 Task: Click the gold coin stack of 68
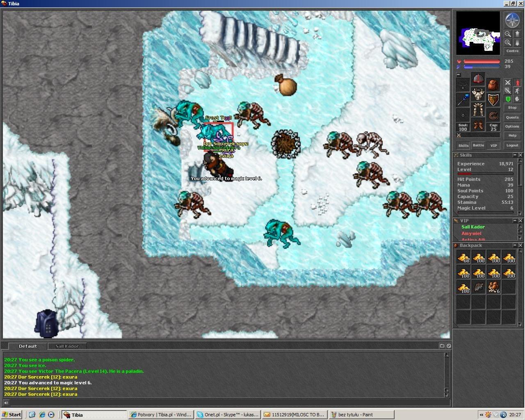tap(463, 258)
